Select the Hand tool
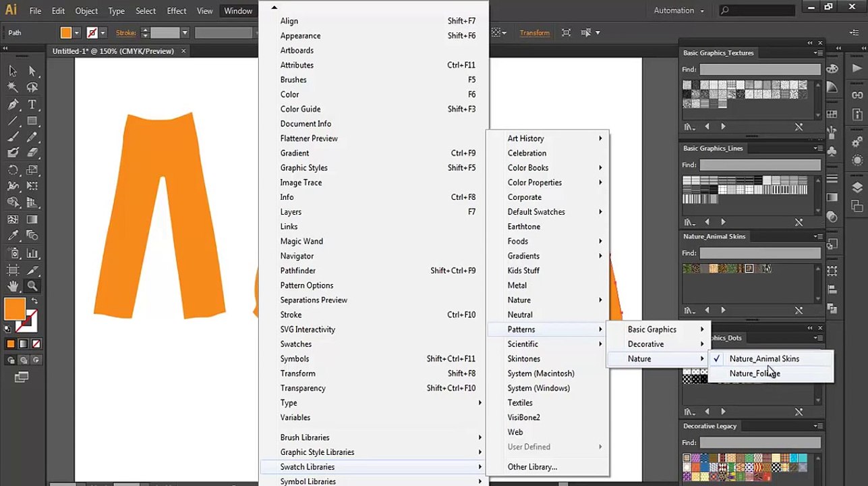Image resolution: width=868 pixels, height=486 pixels. pos(13,287)
